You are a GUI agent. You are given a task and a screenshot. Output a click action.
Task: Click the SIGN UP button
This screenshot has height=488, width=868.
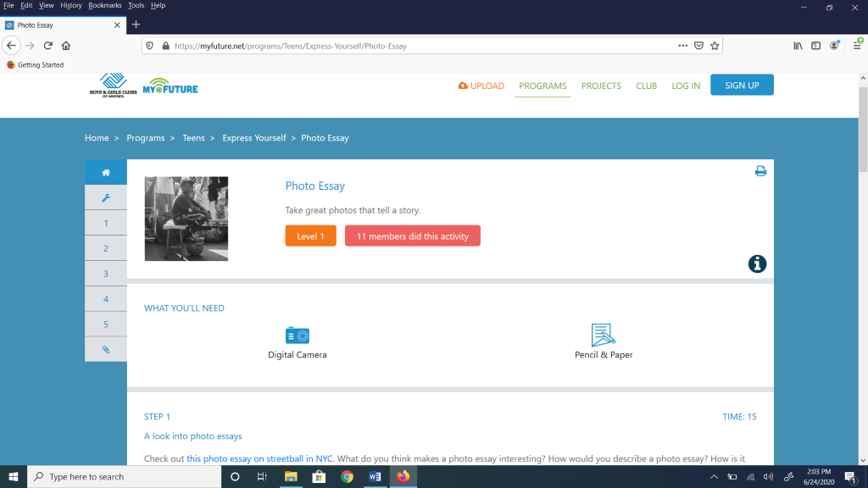point(742,86)
